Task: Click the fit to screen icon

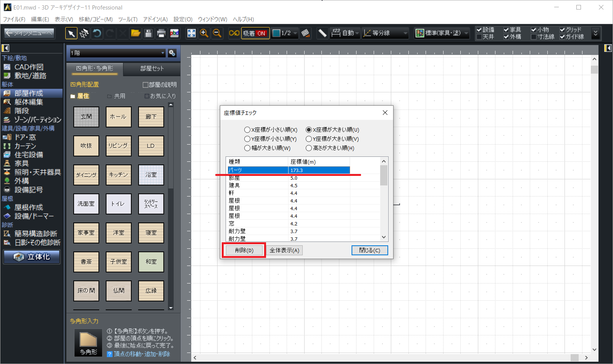Action: click(x=191, y=34)
